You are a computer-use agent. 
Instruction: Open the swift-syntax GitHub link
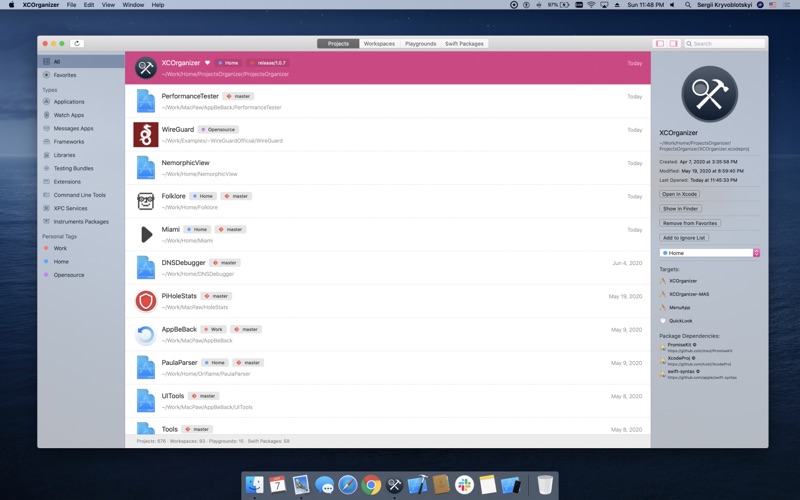[x=702, y=378]
